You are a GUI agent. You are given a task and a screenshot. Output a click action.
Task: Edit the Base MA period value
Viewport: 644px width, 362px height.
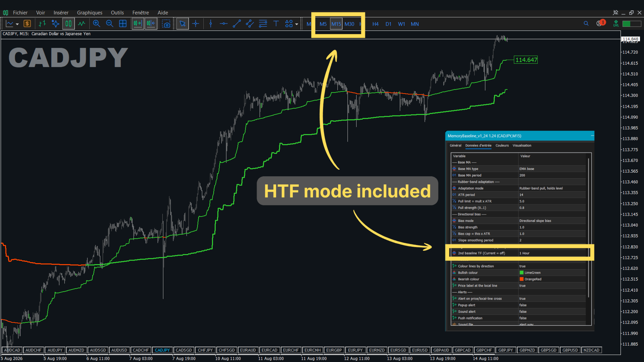pyautogui.click(x=552, y=175)
